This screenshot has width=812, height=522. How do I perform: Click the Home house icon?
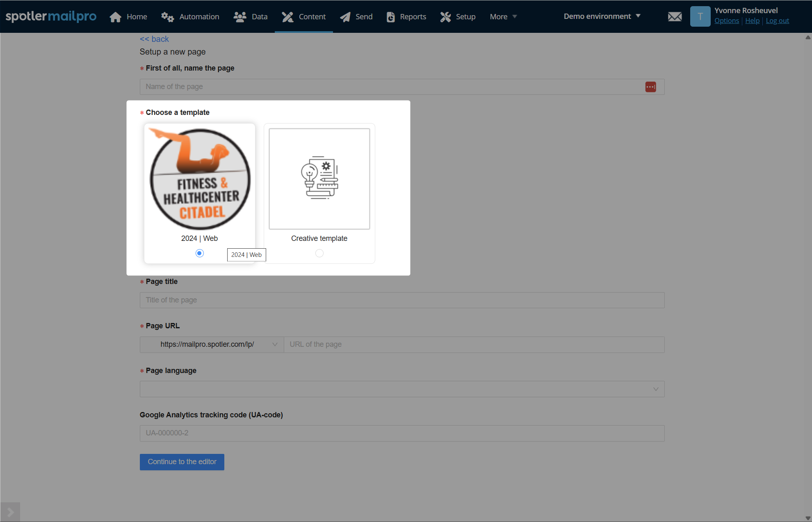click(116, 17)
